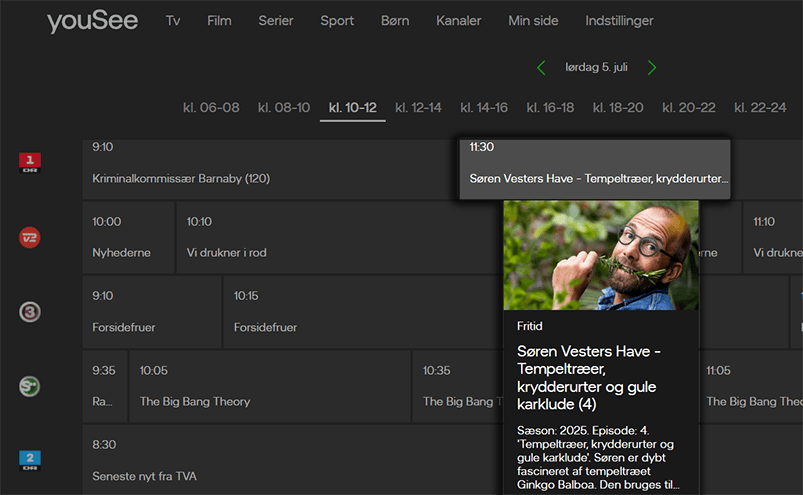803x495 pixels.
Task: Go to previous day with left arrow
Action: click(542, 68)
